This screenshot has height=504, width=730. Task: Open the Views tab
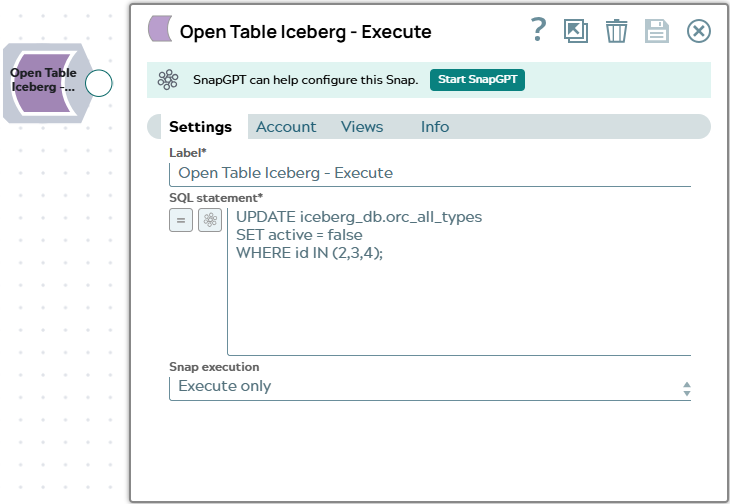[362, 127]
